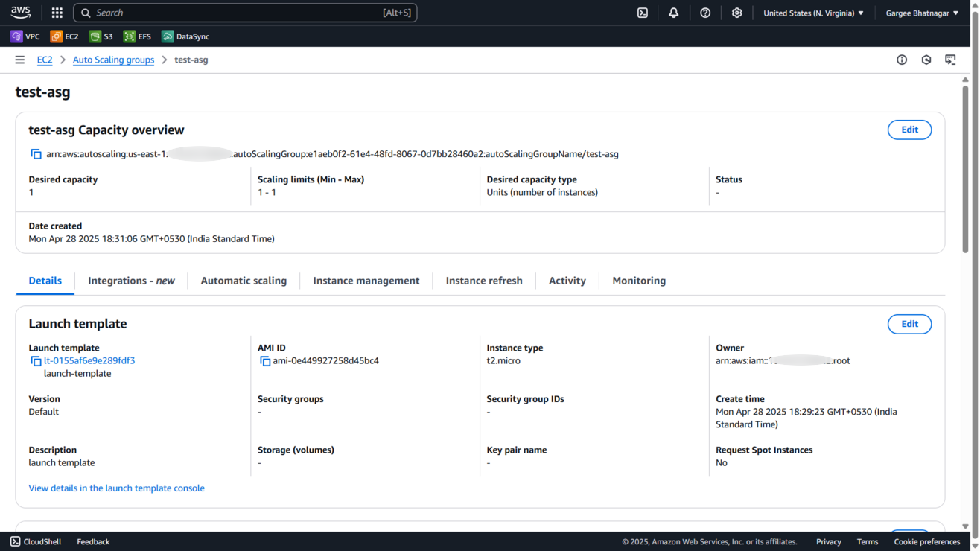Open the help question mark menu
This screenshot has width=980, height=551.
point(705,13)
